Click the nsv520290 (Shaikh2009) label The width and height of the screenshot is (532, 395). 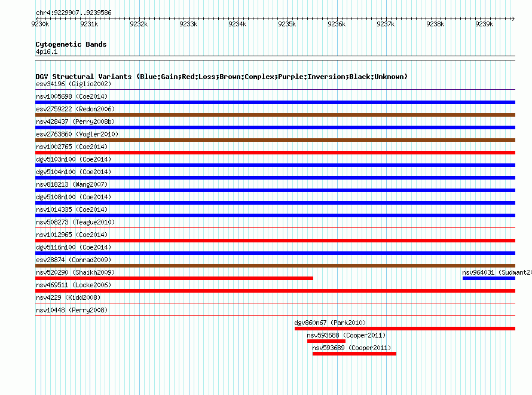(75, 272)
